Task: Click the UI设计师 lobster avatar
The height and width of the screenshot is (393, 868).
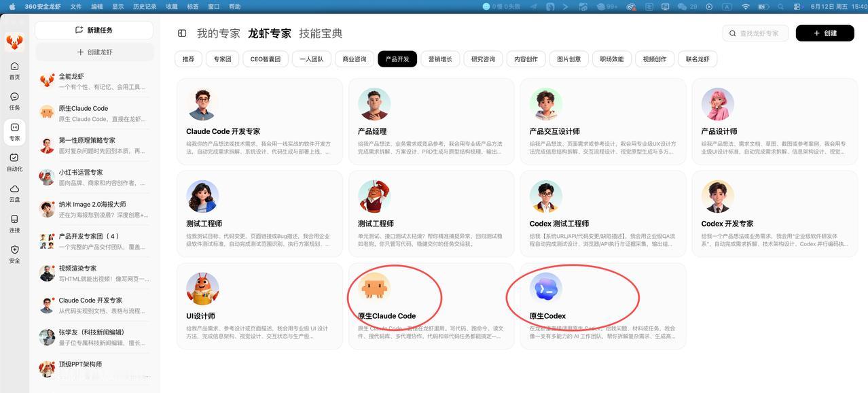Action: (x=202, y=289)
